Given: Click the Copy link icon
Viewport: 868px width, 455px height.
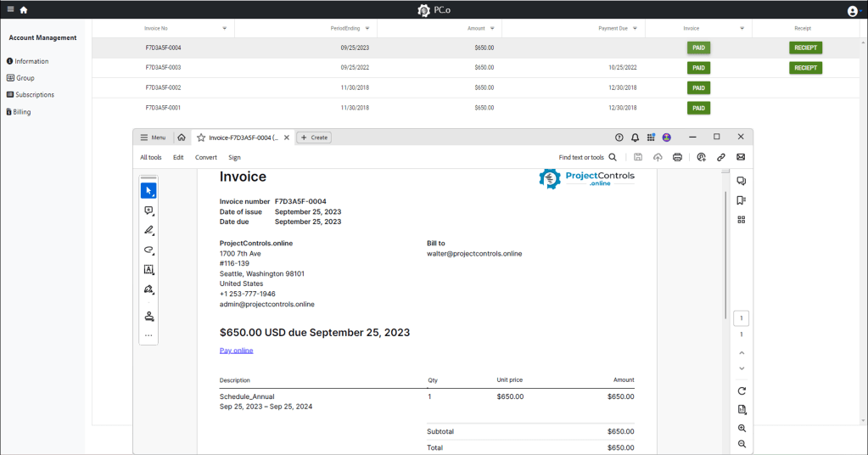Looking at the screenshot, I should [720, 157].
